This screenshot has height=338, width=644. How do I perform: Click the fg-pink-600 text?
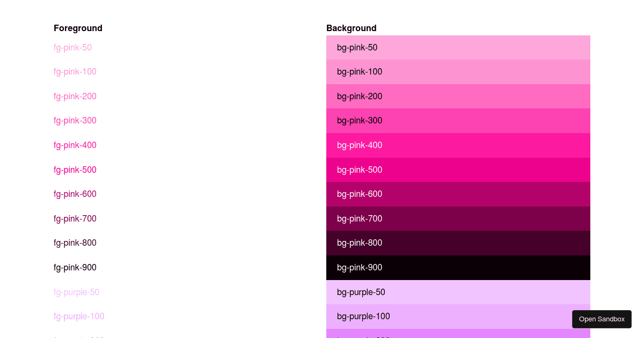[75, 194]
